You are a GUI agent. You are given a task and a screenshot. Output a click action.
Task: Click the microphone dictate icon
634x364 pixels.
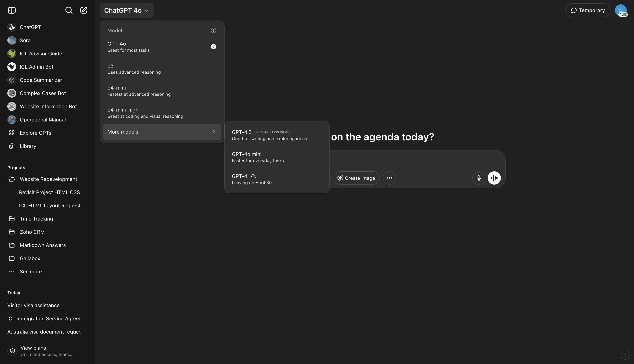[479, 178]
